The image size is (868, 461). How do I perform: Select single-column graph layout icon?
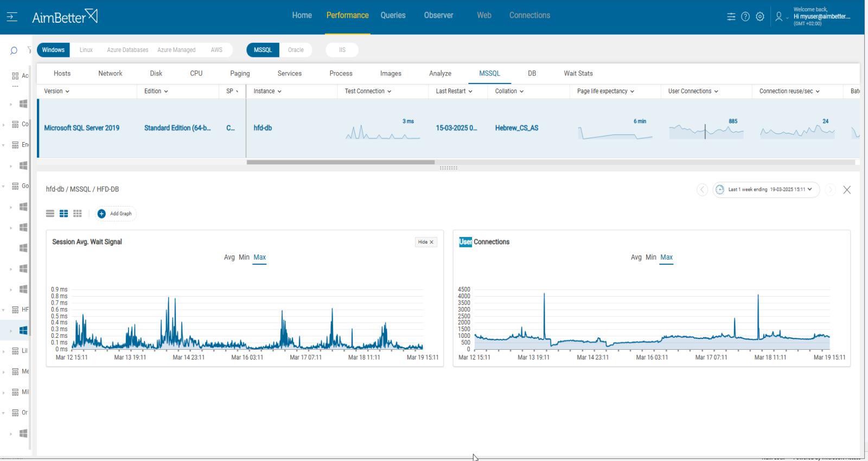[x=50, y=214]
